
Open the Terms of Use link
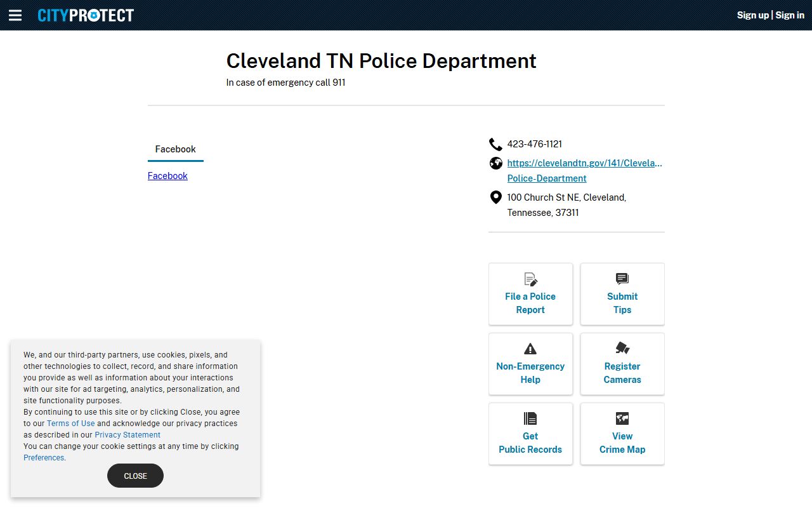(x=70, y=424)
